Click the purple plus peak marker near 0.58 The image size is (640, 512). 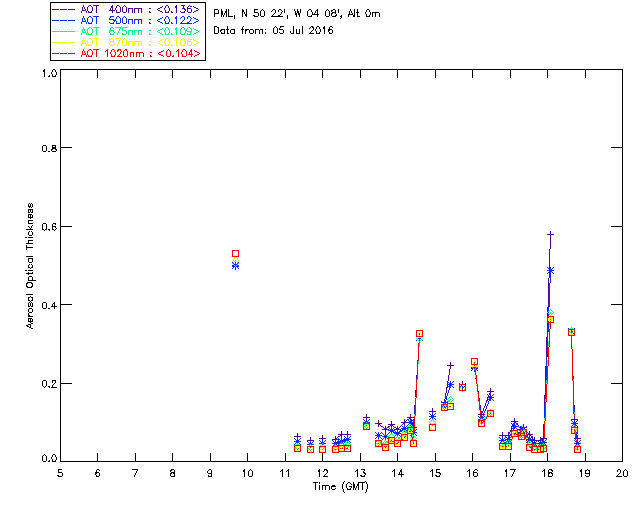tap(550, 234)
